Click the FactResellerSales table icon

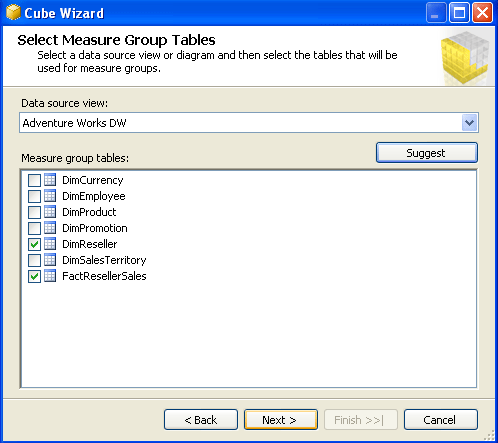pyautogui.click(x=50, y=276)
